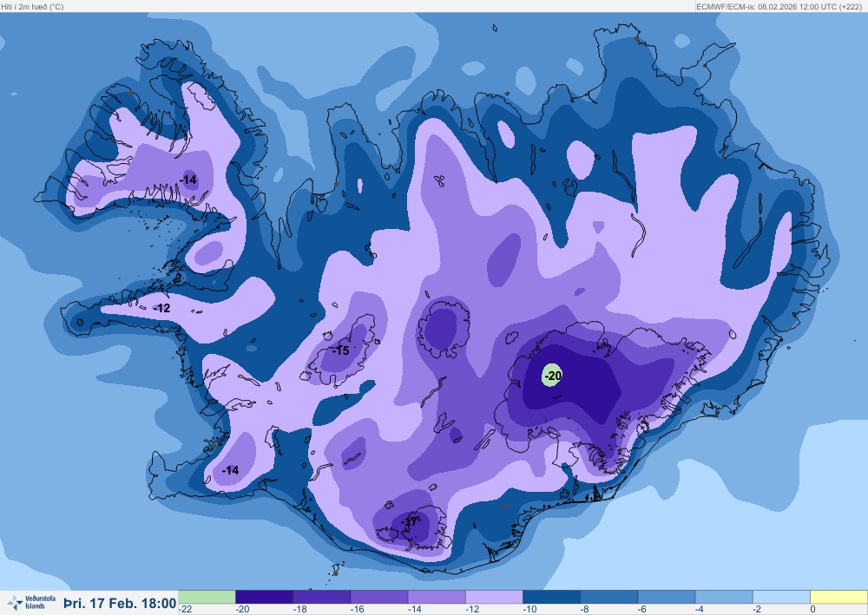Click the ECMWF/ECM-is model run timestamp
This screenshot has height=615, width=868.
pyautogui.click(x=780, y=7)
